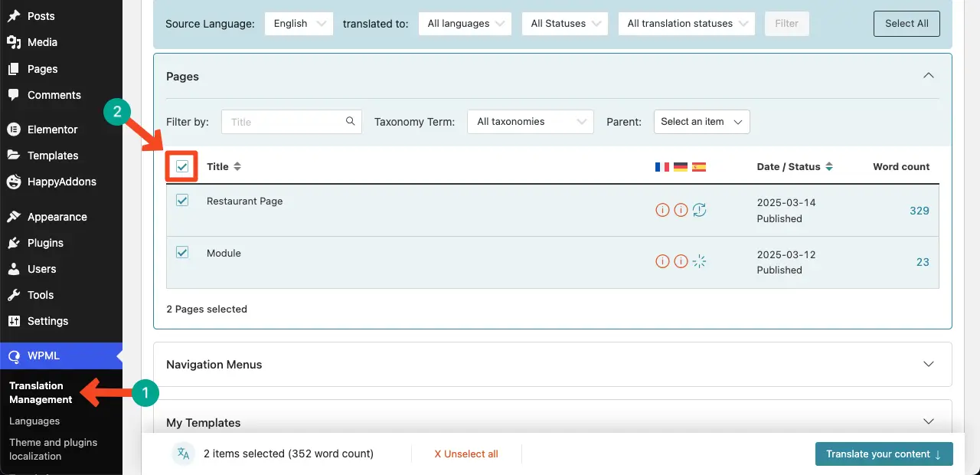Click the German flag column icon
980x475 pixels.
click(681, 167)
